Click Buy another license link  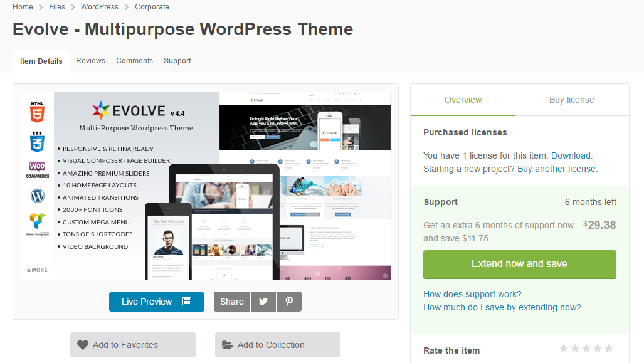(x=556, y=169)
